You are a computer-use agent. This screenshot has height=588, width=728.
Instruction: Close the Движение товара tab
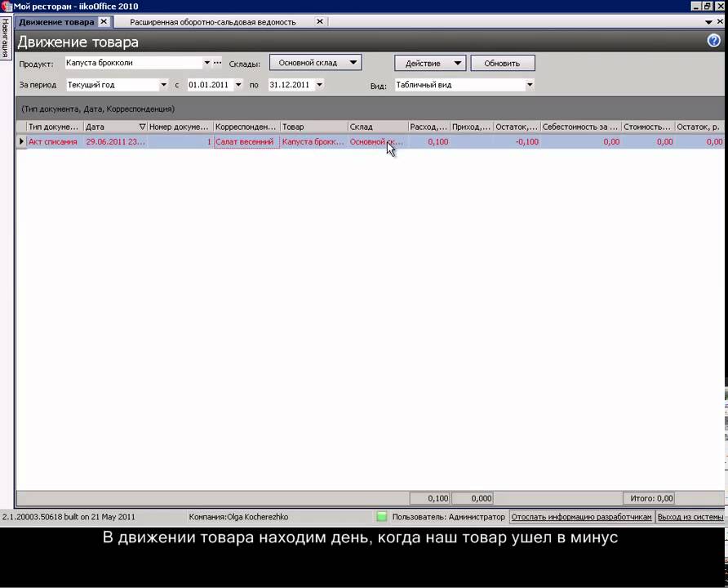tap(104, 21)
